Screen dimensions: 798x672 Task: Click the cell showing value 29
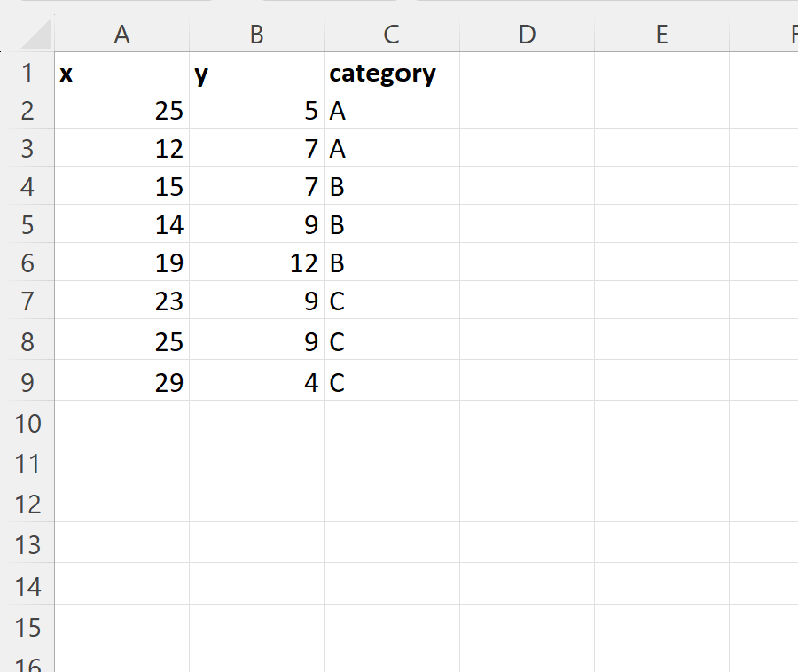pos(121,382)
